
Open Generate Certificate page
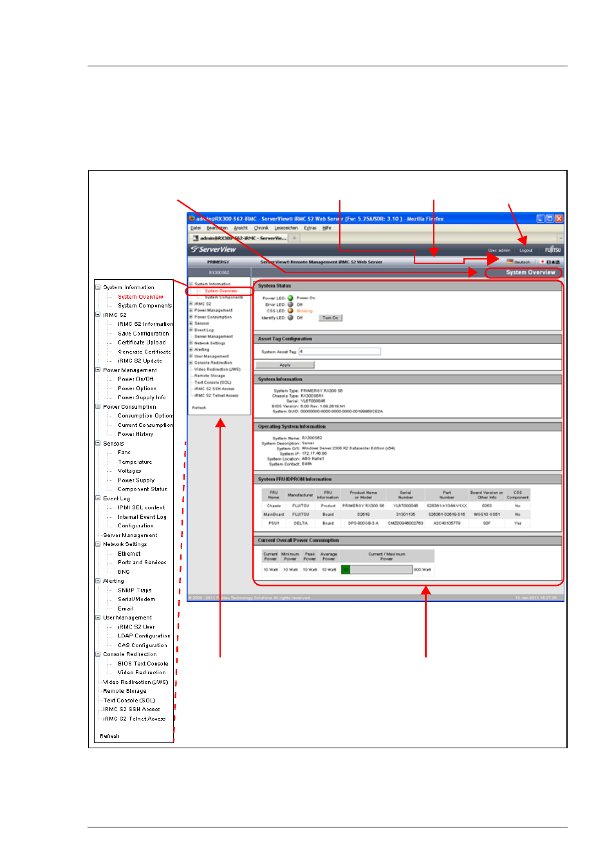point(144,352)
